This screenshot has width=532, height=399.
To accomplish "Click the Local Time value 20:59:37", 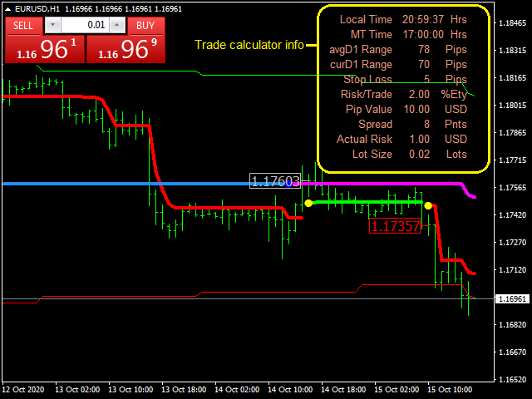I will click(x=423, y=20).
